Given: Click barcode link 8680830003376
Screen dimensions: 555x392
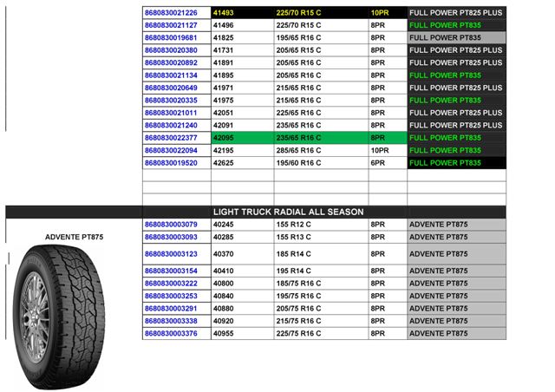Looking at the screenshot, I should (x=171, y=334).
